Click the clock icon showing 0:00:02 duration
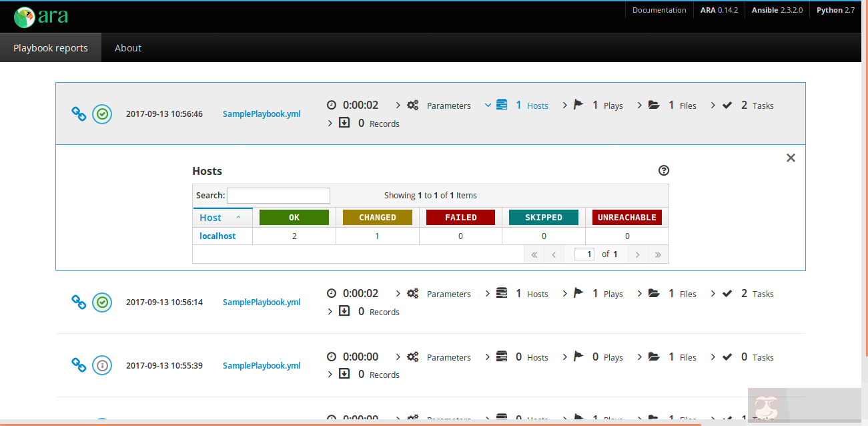The height and width of the screenshot is (426, 868). (331, 105)
